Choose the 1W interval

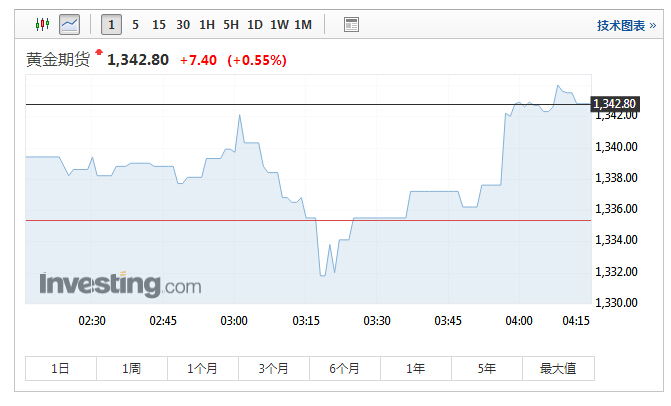(x=279, y=24)
